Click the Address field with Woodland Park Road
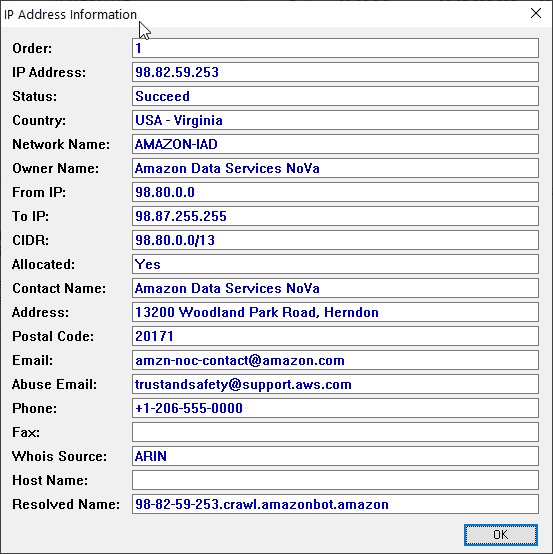This screenshot has height=554, width=553. (335, 312)
